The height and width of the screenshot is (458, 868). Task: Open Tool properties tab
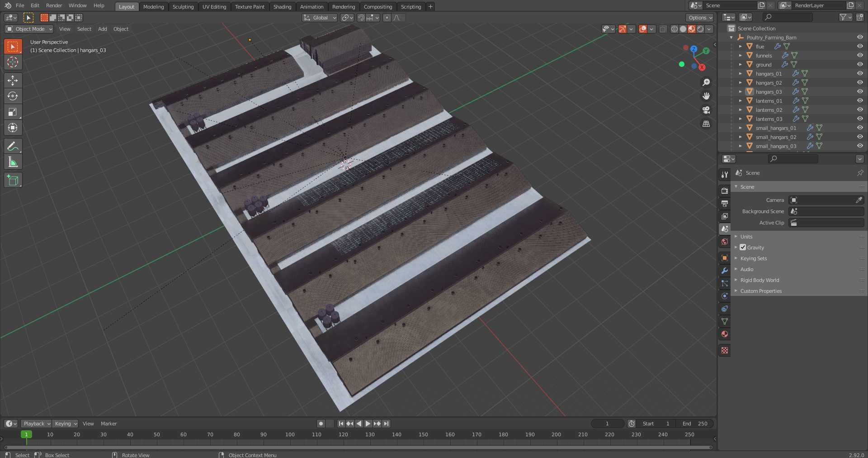pos(725,174)
